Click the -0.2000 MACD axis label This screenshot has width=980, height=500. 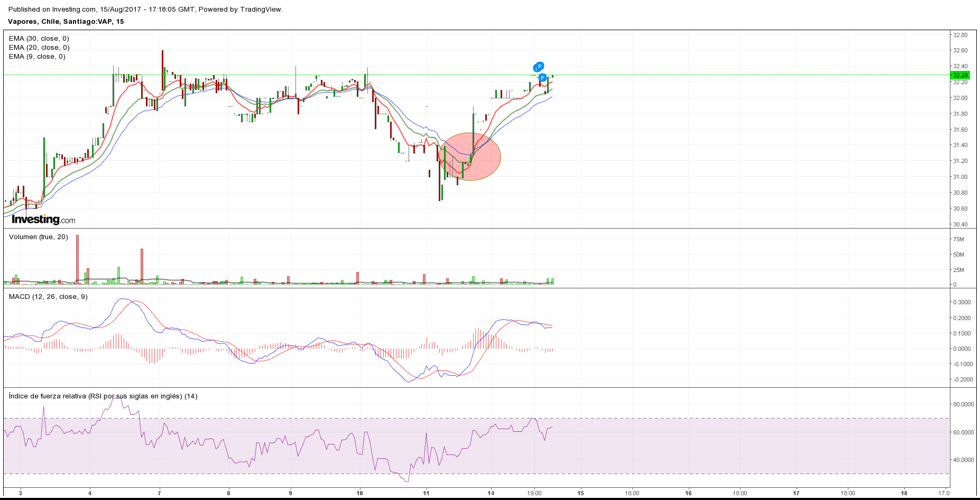(962, 379)
